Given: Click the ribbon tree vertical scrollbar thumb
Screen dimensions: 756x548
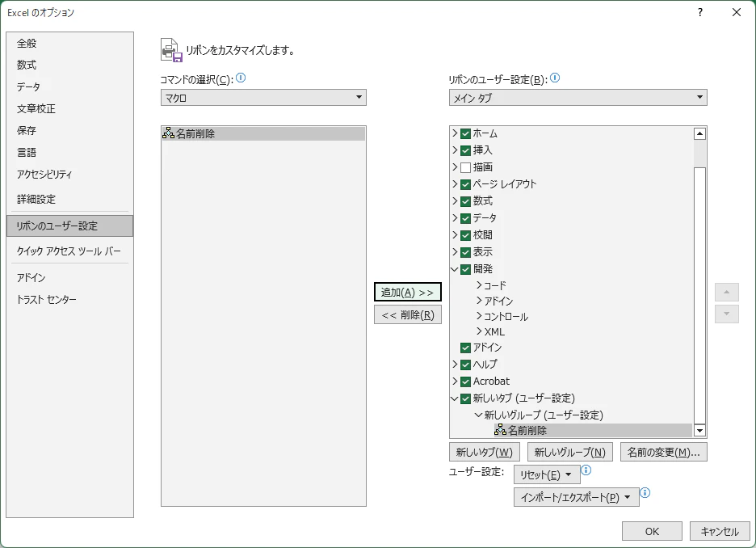Looking at the screenshot, I should [x=699, y=295].
